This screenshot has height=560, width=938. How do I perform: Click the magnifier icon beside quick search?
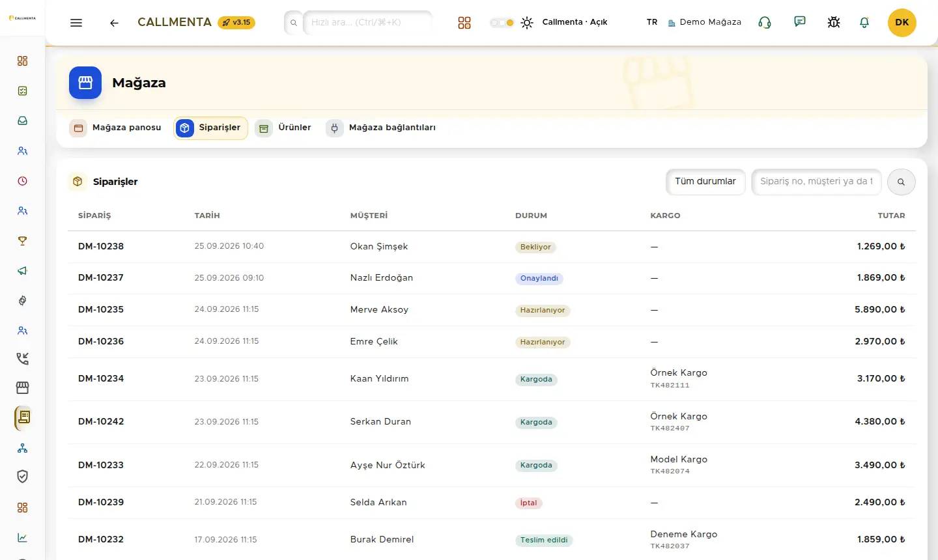coord(294,23)
